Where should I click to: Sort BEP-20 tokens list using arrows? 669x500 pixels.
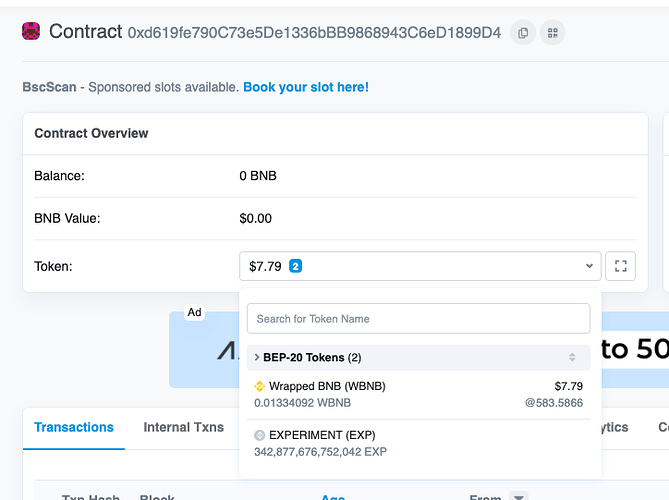[x=572, y=357]
